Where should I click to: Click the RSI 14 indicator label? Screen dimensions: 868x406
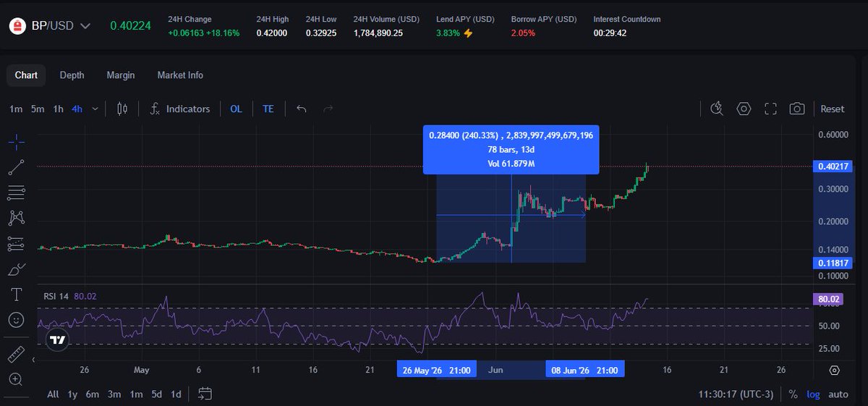click(x=56, y=296)
